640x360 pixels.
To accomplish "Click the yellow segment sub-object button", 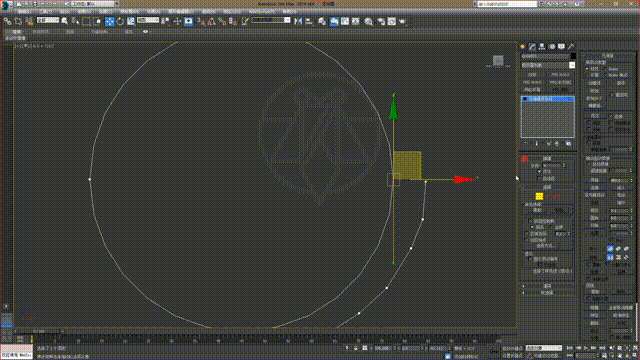I will [539, 197].
